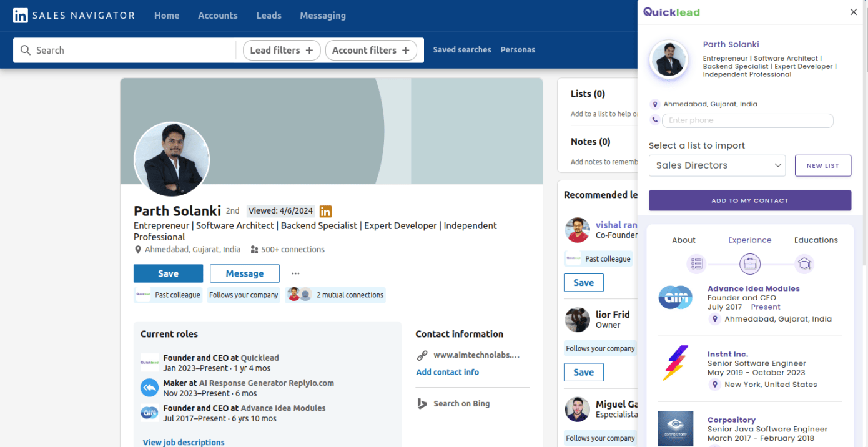Select the graduation cap Educations icon
This screenshot has width=868, height=447.
804,264
